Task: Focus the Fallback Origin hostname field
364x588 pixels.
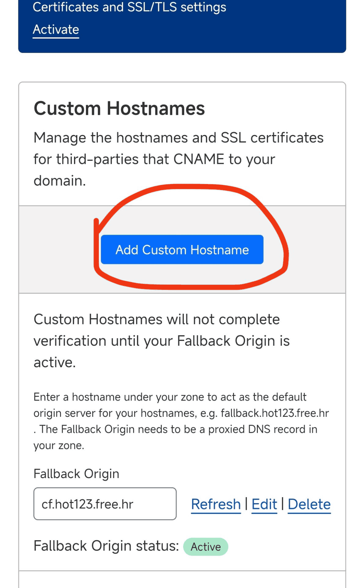Action: 105,504
